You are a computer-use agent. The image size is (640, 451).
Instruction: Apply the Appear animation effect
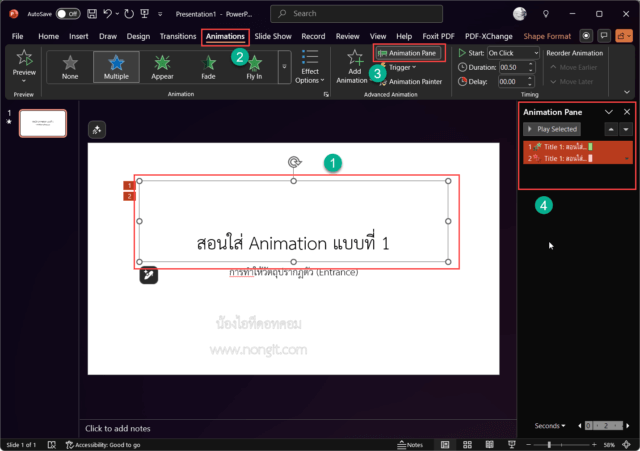point(162,67)
